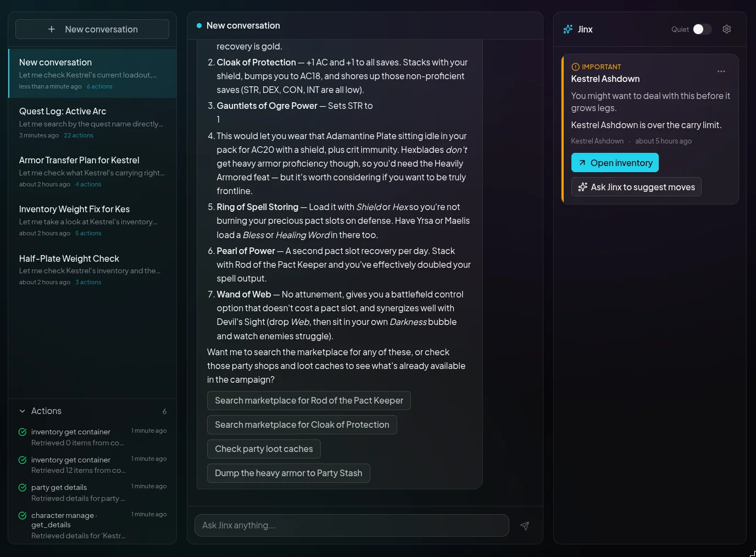Open the Quest Log: Active Arc conversation
The height and width of the screenshot is (557, 756).
point(92,123)
